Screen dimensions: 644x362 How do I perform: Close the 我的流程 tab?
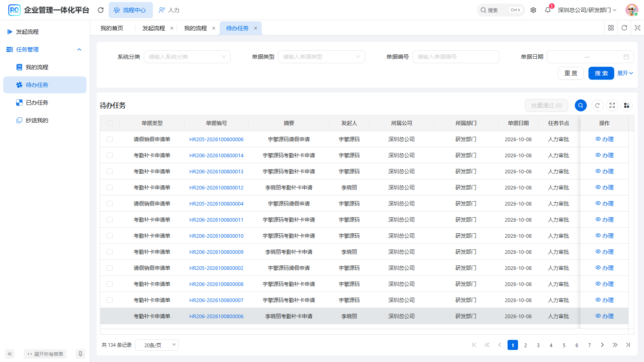(x=214, y=28)
